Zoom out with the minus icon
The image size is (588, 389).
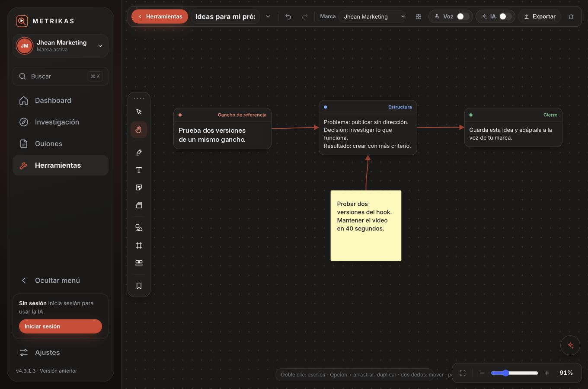click(x=482, y=373)
